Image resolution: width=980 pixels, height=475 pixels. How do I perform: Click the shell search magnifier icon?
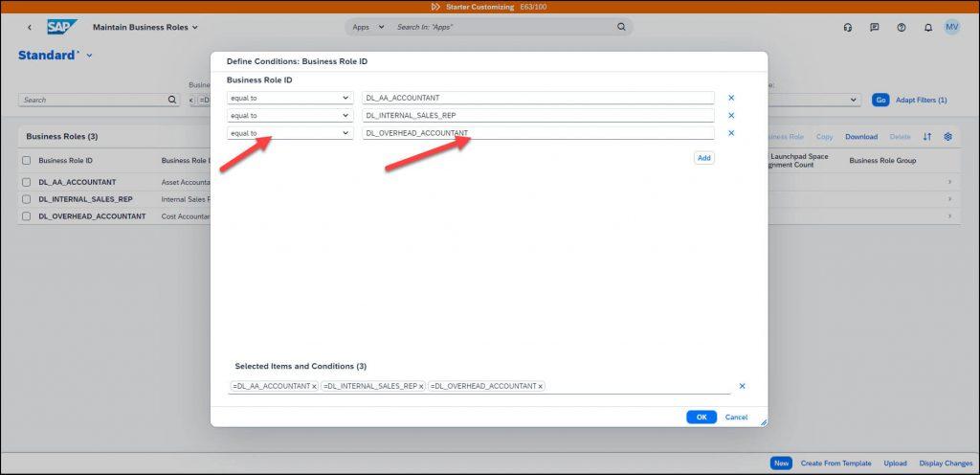point(621,27)
